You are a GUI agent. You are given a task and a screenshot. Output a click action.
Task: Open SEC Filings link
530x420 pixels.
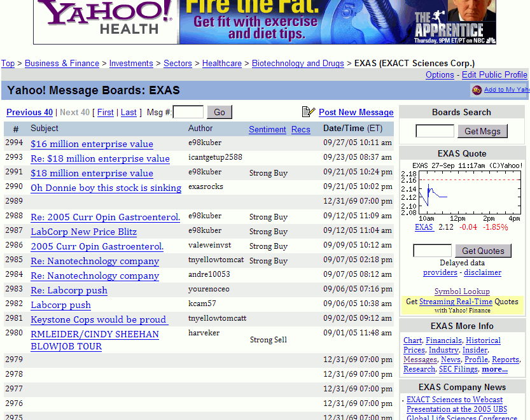458,369
